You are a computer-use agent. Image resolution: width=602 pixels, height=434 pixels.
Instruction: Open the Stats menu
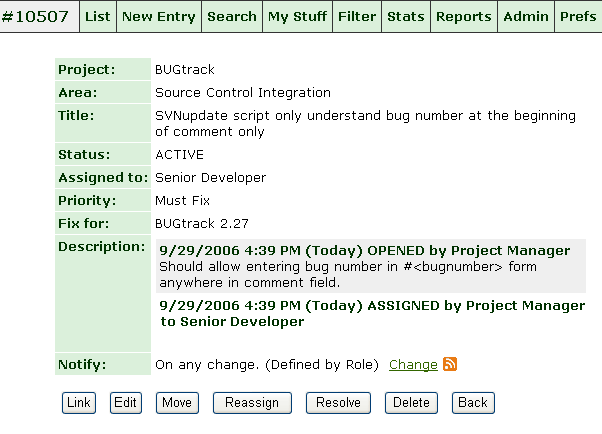tap(405, 16)
